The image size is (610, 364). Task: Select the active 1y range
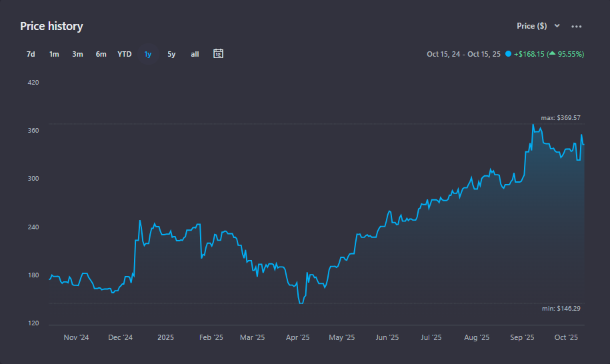point(148,54)
